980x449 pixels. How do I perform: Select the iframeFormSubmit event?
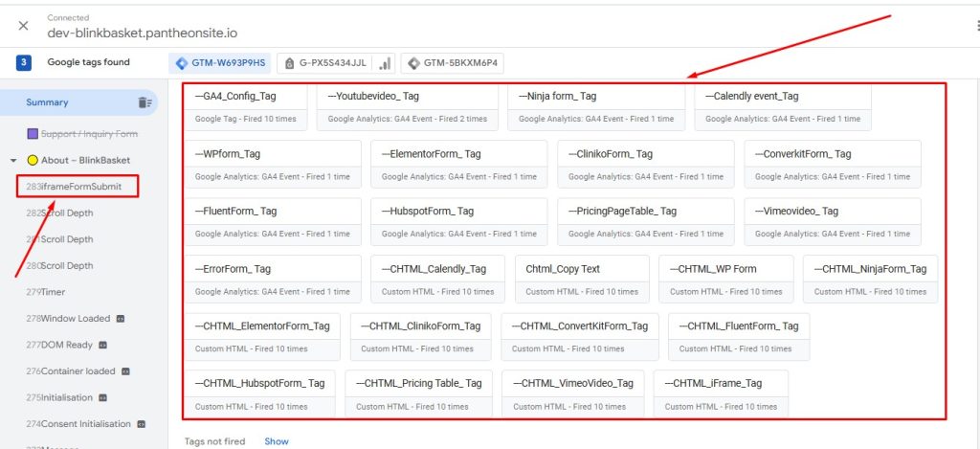(x=80, y=187)
